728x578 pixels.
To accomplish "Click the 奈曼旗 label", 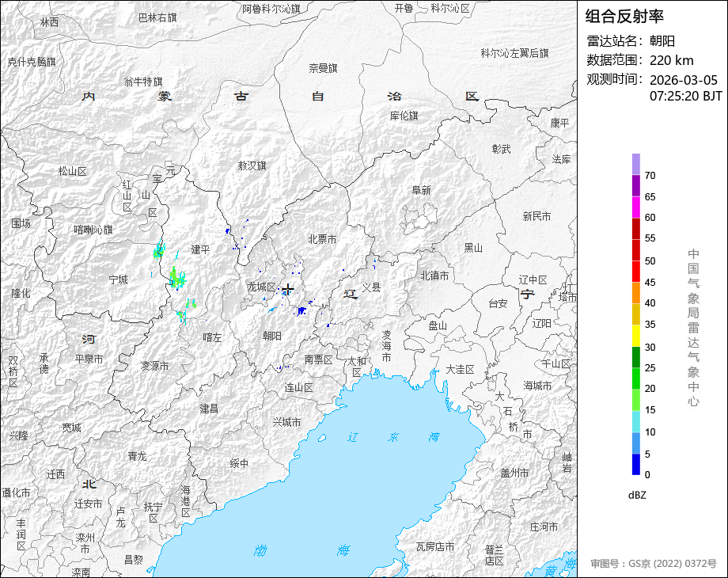I will point(323,68).
